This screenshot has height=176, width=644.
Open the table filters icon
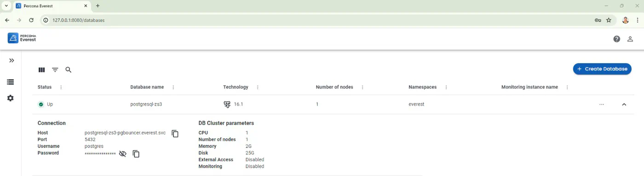point(55,70)
